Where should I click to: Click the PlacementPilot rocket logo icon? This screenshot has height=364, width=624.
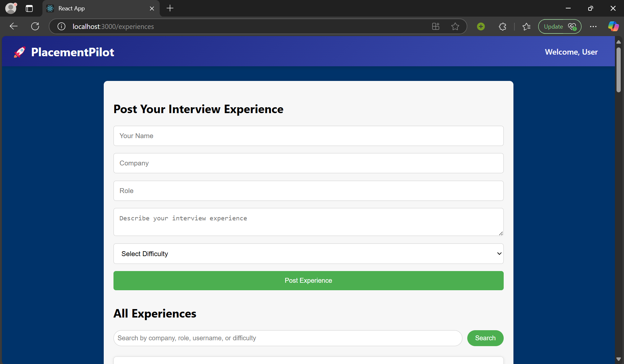coord(20,52)
